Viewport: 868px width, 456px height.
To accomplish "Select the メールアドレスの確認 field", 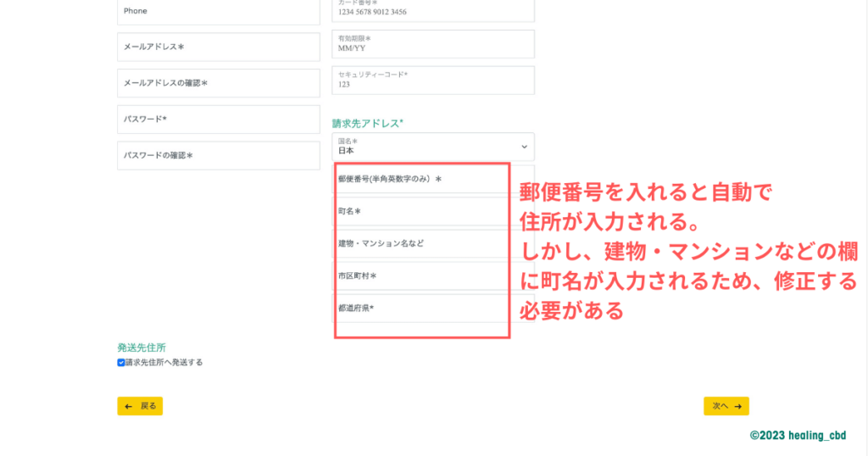I will point(218,83).
